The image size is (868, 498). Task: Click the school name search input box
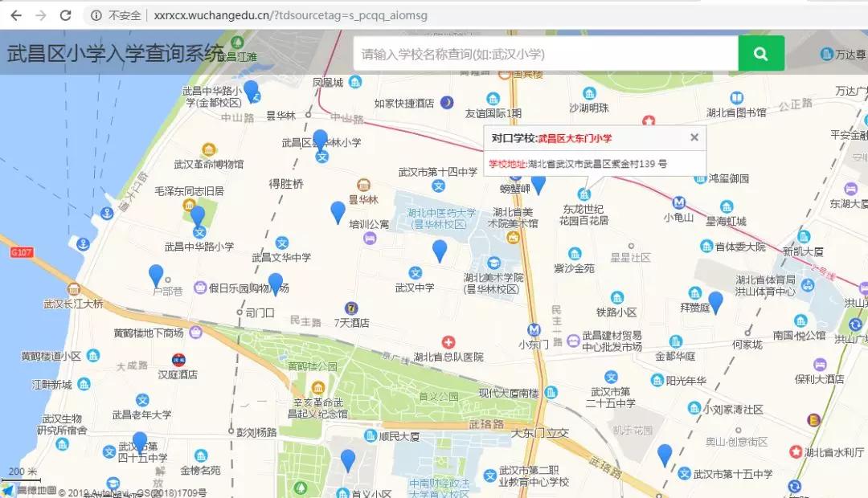coord(547,53)
